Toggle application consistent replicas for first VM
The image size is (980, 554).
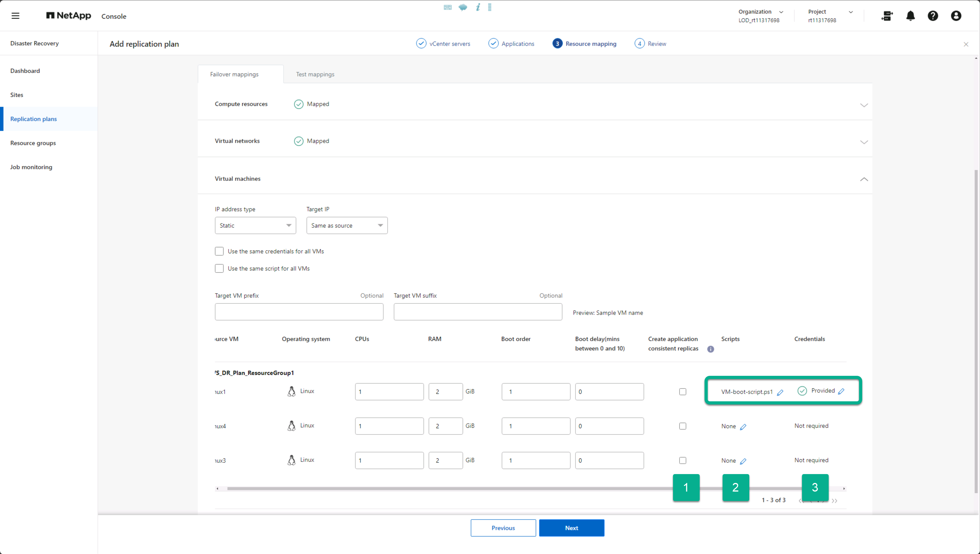[683, 392]
